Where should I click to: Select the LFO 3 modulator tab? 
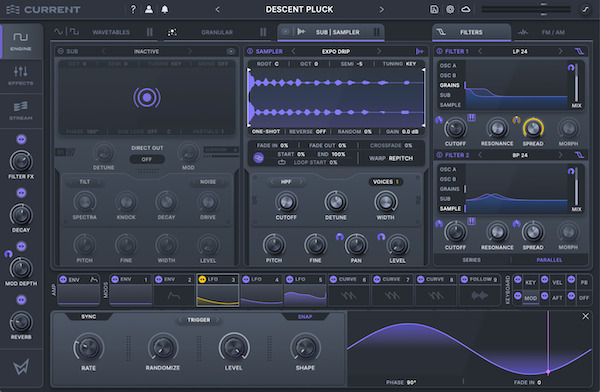coord(218,290)
